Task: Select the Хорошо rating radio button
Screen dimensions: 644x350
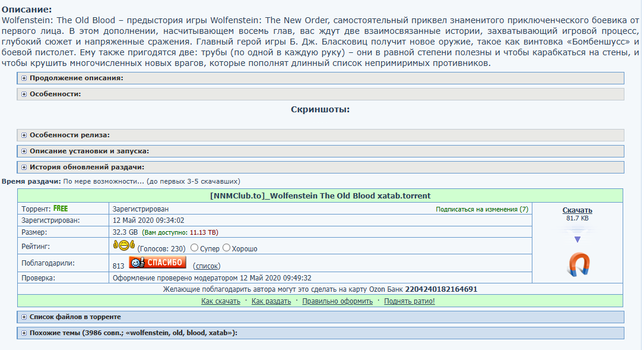Action: click(226, 248)
